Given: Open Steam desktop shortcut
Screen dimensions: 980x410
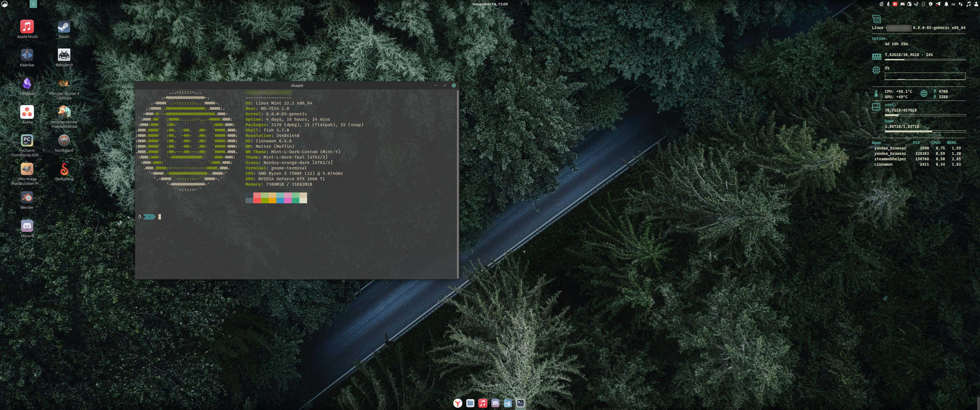Looking at the screenshot, I should [x=64, y=27].
